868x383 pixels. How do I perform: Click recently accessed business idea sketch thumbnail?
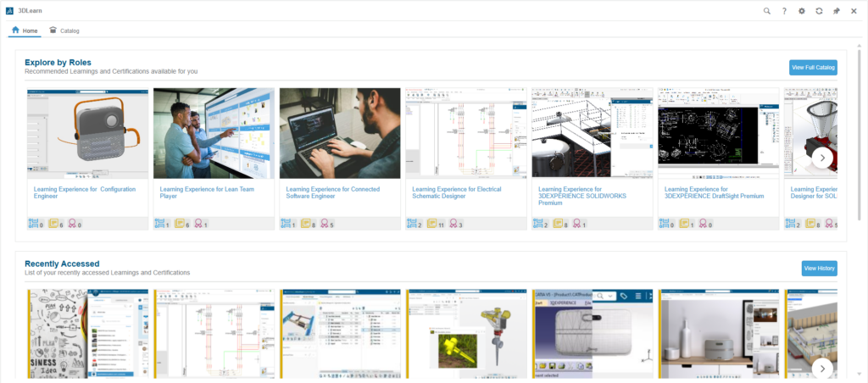(x=88, y=334)
